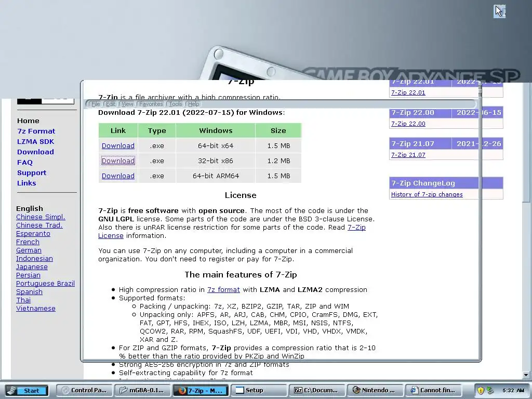Screen dimensions: 532x399
Task: Open the 7-Zip License link
Action: pos(356,228)
